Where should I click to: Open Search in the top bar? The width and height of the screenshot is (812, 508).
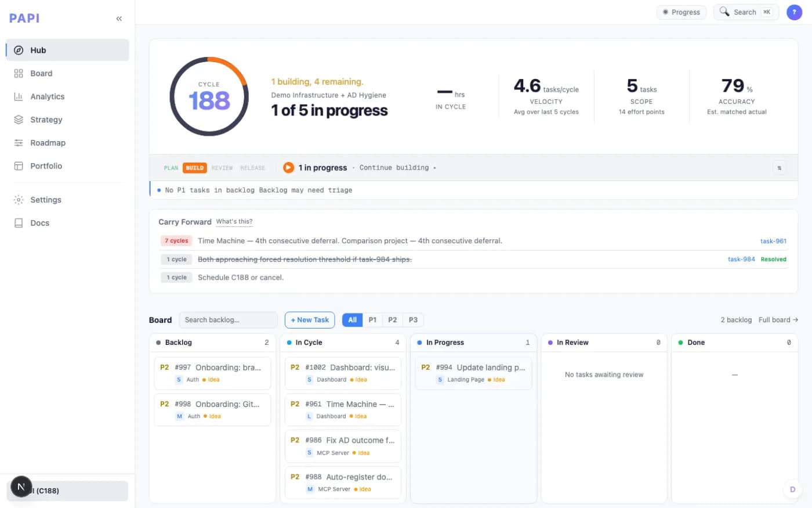[746, 12]
